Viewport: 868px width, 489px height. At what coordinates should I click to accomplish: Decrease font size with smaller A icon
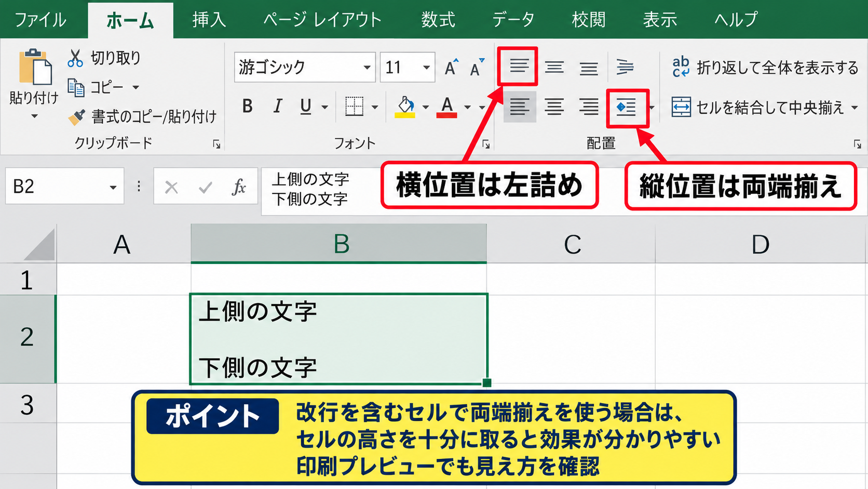click(x=477, y=67)
